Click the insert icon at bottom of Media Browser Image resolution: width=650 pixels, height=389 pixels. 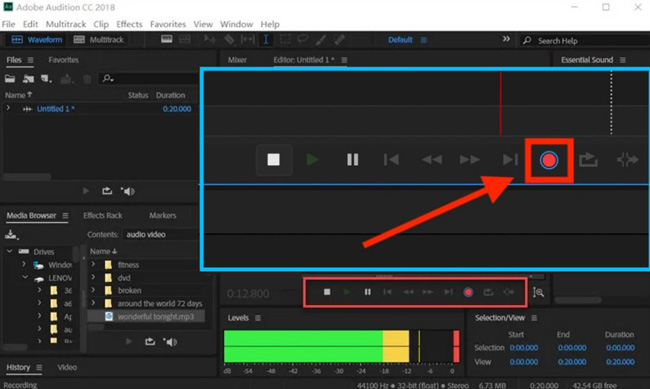pos(150,341)
